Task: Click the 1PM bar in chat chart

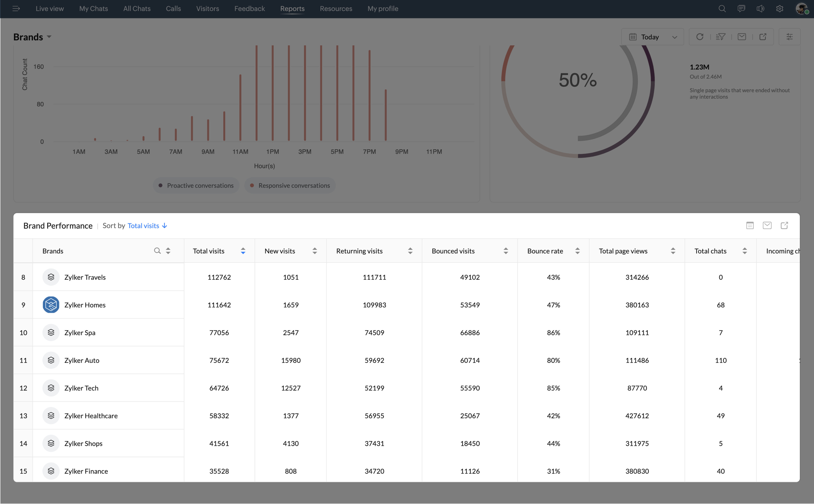Action: coord(273,93)
